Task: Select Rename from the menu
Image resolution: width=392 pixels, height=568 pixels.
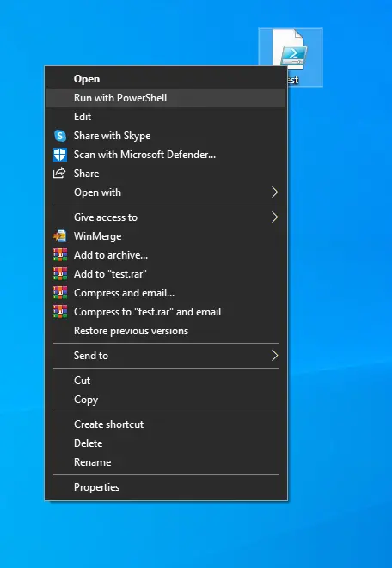Action: coord(166,462)
